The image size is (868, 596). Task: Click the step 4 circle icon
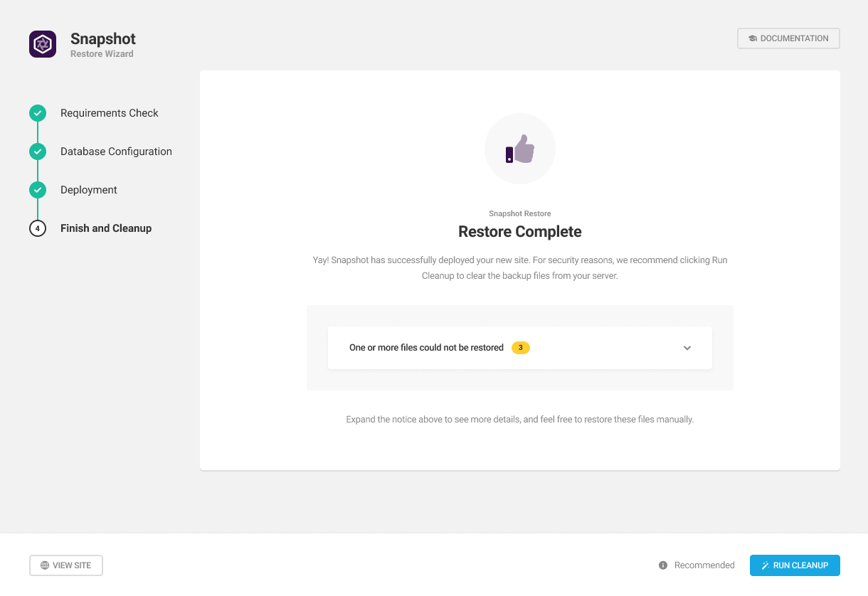(38, 228)
